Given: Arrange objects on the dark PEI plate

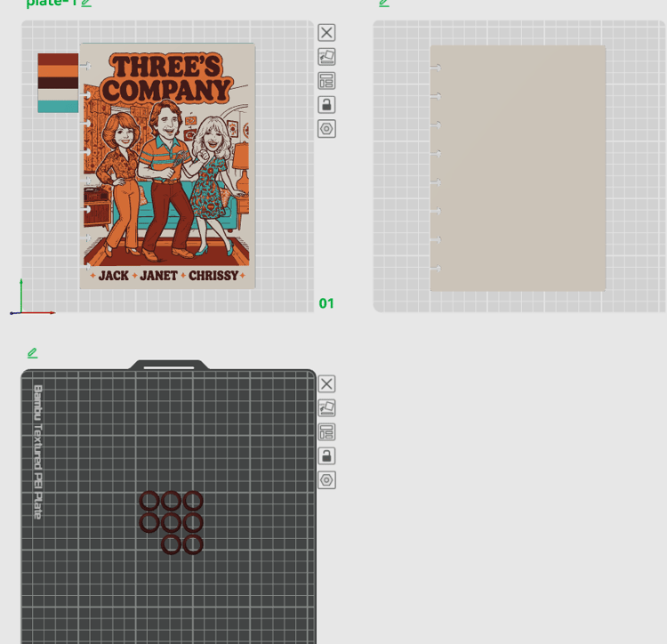Looking at the screenshot, I should click(326, 432).
